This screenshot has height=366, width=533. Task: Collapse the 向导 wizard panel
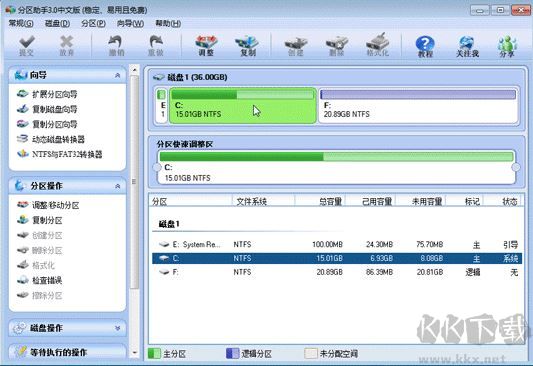118,75
